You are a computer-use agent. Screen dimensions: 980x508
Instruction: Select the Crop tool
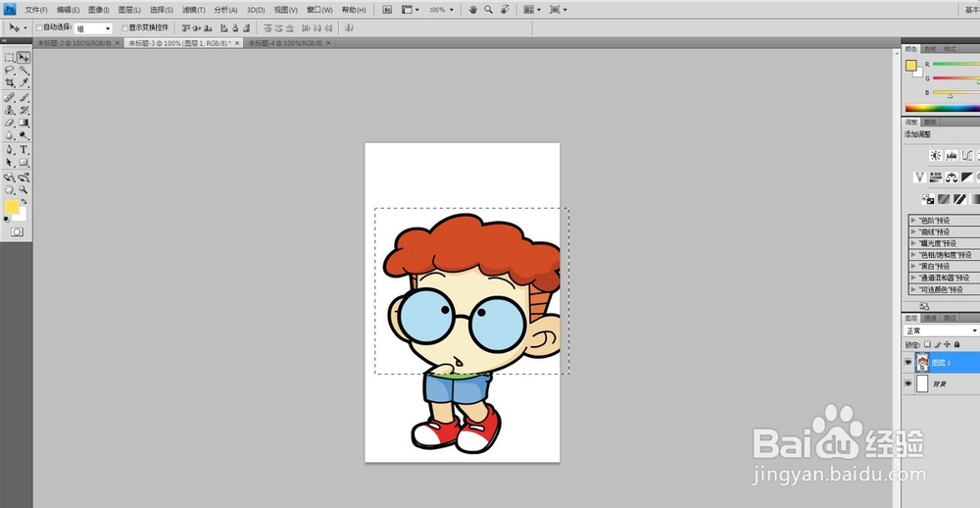click(x=10, y=82)
